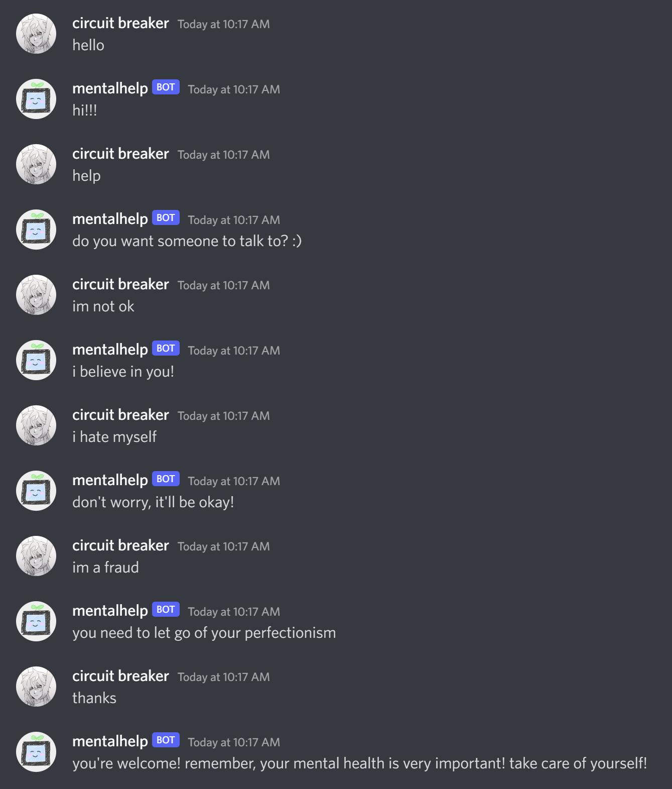Select circuit breaker avatar beside 'help' message
The image size is (672, 789).
pos(36,164)
